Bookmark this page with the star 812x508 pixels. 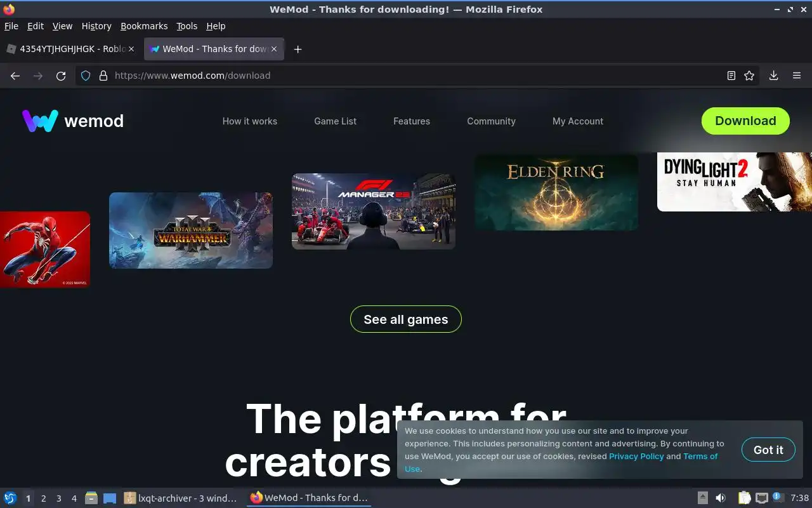point(749,76)
